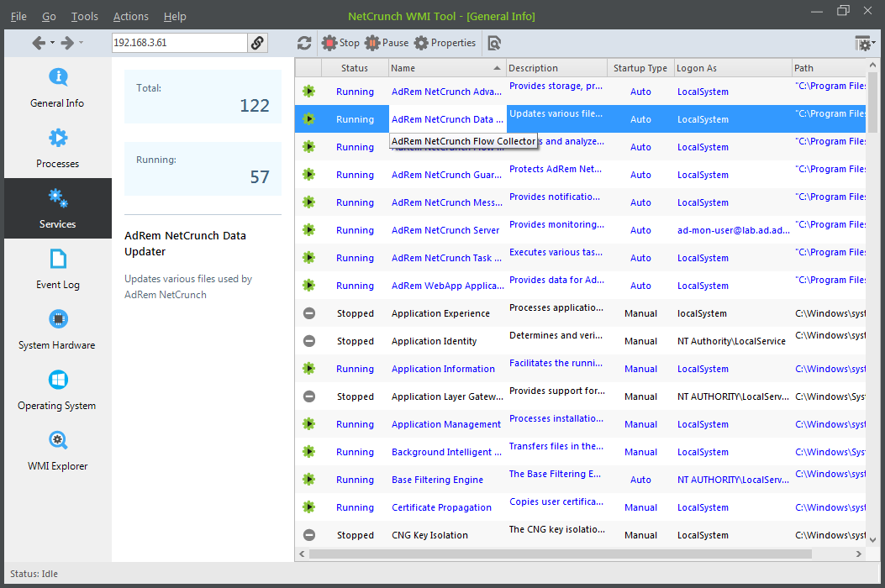Open the Actions menu

pos(131,16)
